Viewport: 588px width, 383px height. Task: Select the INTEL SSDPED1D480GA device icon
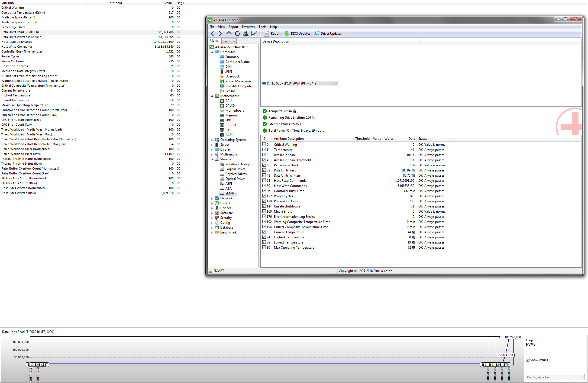click(x=264, y=83)
